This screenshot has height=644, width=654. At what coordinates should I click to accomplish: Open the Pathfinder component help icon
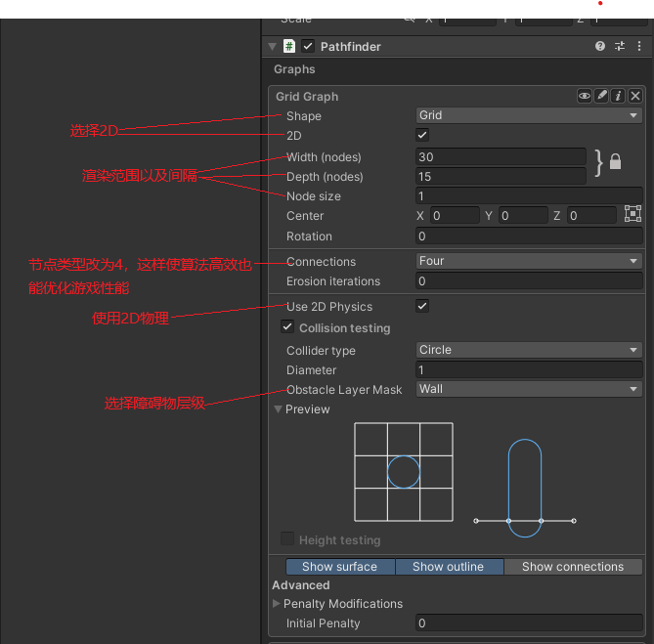[x=600, y=46]
